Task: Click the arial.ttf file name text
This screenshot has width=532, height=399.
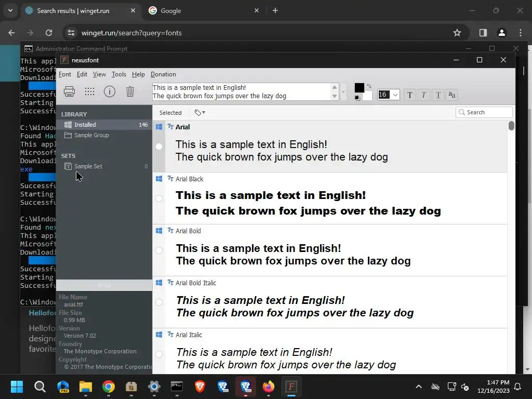Action: [x=73, y=304]
